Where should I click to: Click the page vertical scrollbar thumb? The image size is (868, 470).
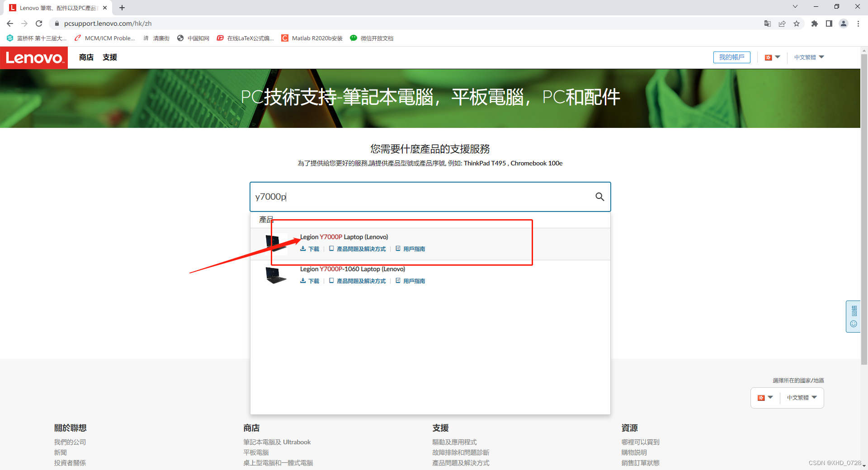864,209
